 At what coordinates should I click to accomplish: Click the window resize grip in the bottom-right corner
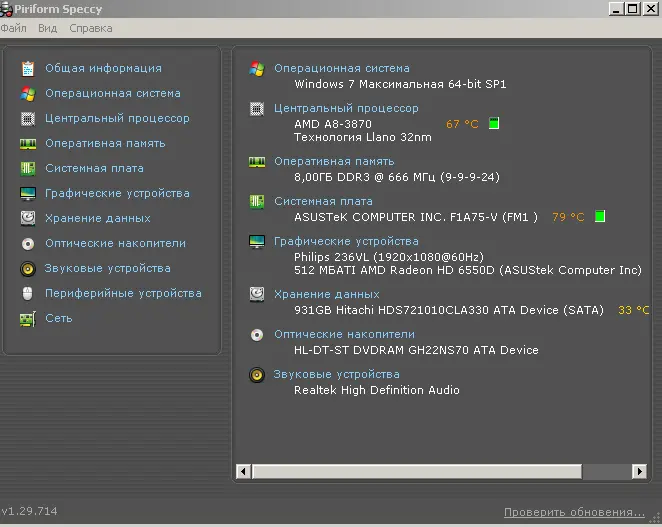coord(656,519)
